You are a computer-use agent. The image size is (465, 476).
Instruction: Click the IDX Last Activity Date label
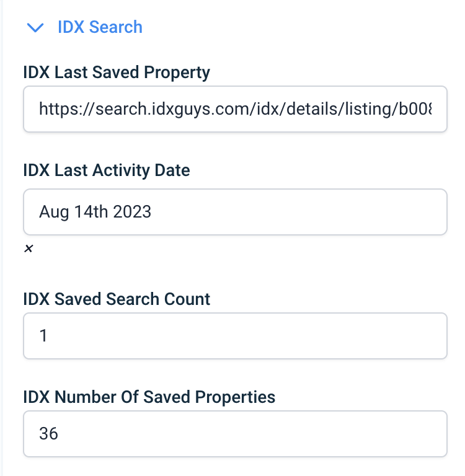(107, 170)
